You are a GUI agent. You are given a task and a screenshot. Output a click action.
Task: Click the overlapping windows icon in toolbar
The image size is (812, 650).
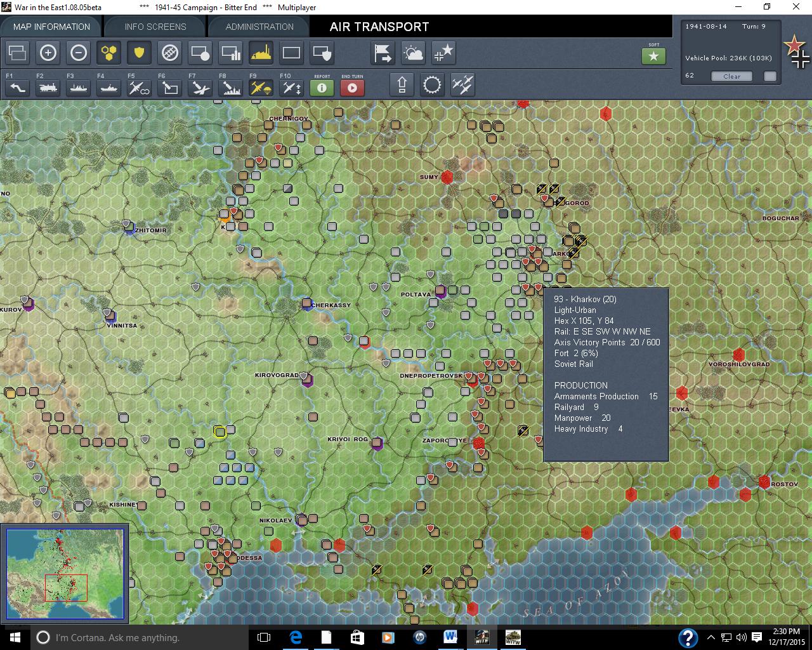(18, 53)
